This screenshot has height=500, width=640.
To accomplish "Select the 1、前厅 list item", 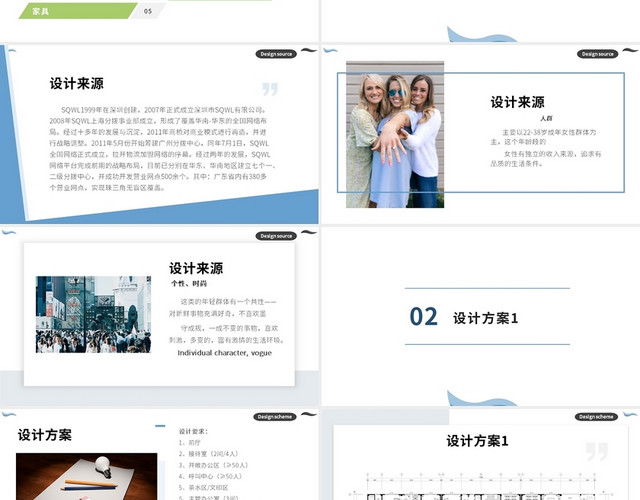I will (189, 442).
